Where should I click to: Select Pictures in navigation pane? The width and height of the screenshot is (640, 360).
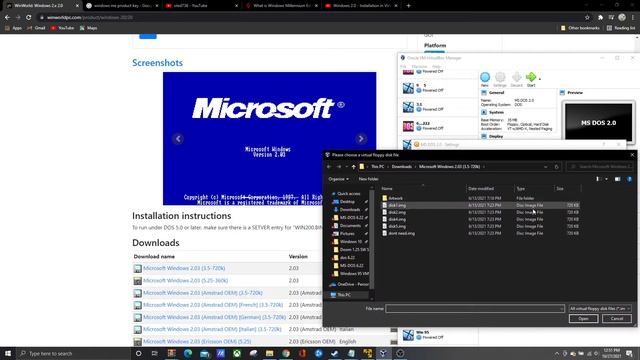[x=348, y=233]
